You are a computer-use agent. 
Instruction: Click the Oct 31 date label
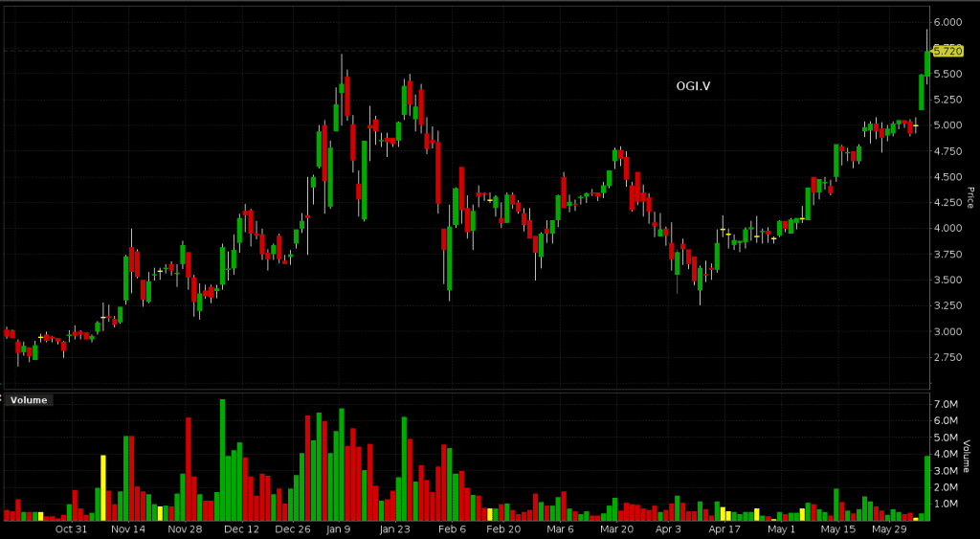[x=71, y=529]
